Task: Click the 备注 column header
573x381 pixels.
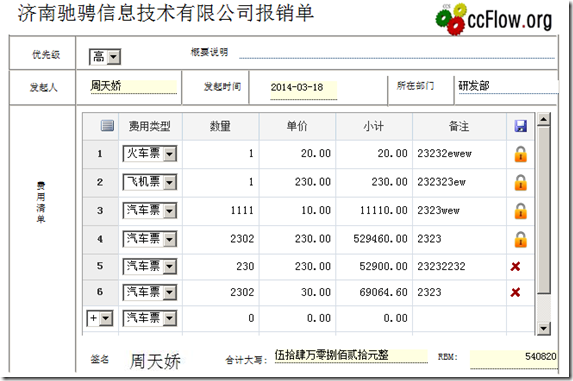Action: point(459,126)
